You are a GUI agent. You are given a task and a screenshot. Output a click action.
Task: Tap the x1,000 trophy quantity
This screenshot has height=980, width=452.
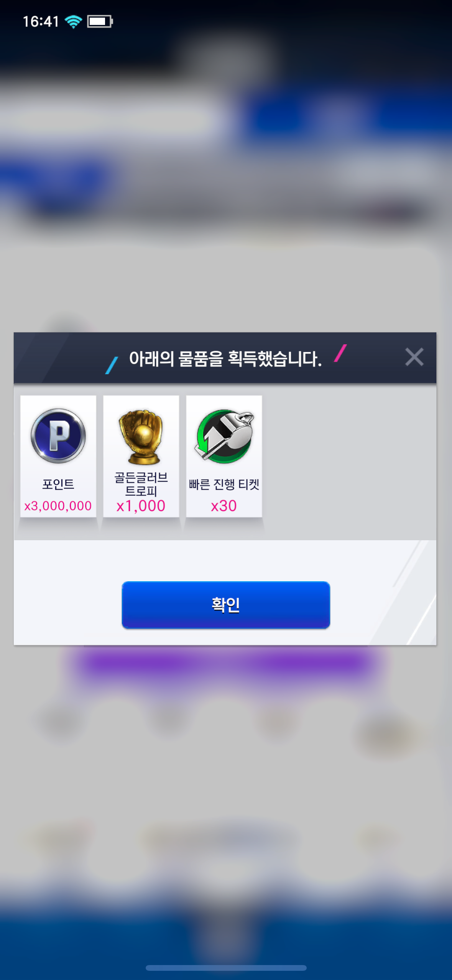(141, 506)
